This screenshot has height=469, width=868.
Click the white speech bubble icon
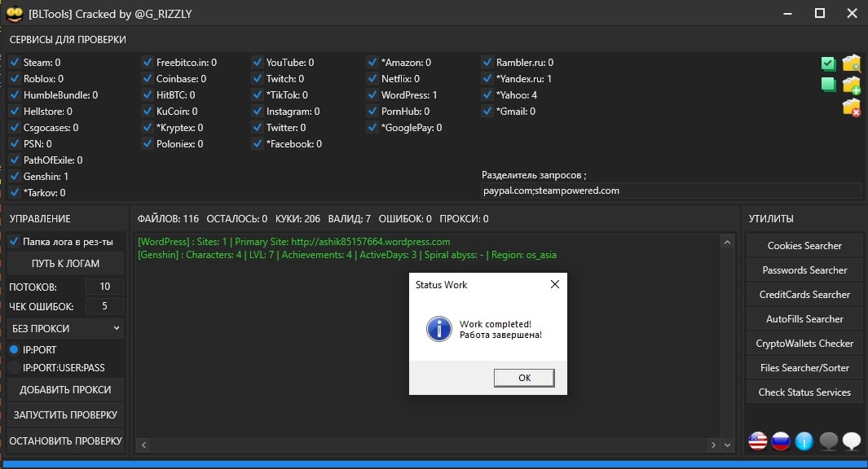tap(852, 441)
